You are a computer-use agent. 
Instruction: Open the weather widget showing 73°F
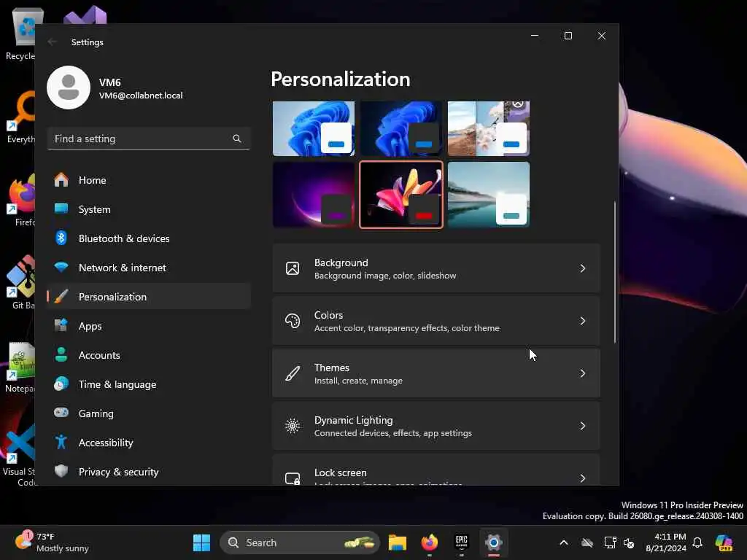pos(53,542)
